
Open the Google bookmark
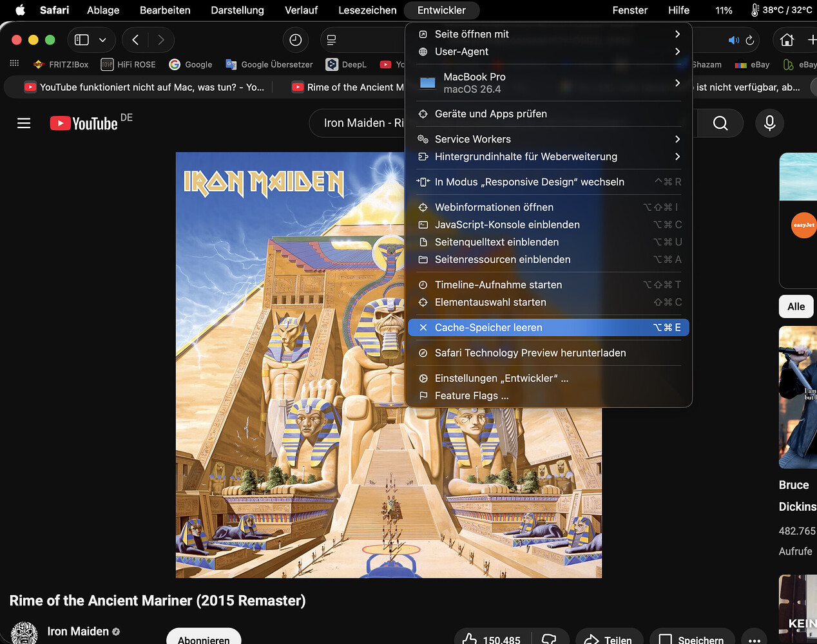[x=191, y=64]
